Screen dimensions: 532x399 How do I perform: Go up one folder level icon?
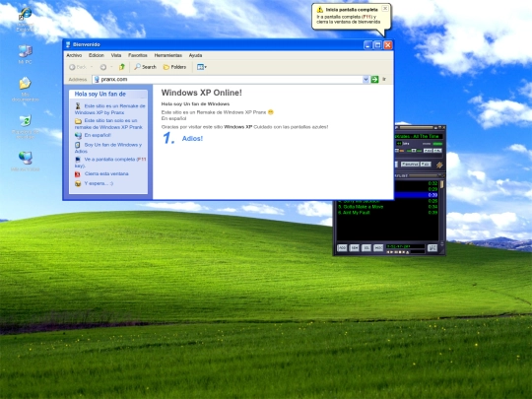point(122,67)
